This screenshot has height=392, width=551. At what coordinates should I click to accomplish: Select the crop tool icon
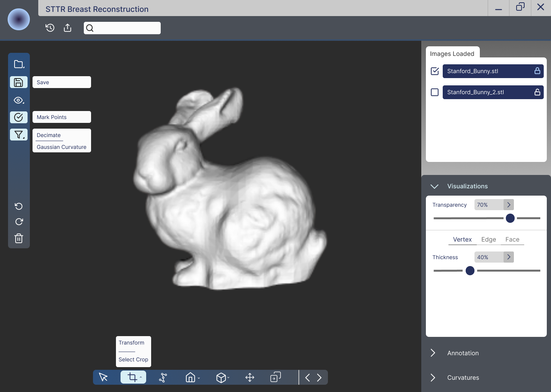133,377
